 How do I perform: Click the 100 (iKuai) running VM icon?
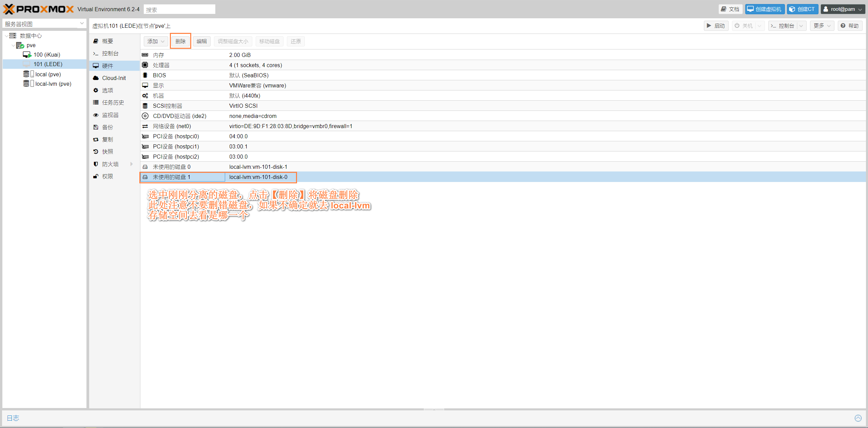pyautogui.click(x=27, y=55)
